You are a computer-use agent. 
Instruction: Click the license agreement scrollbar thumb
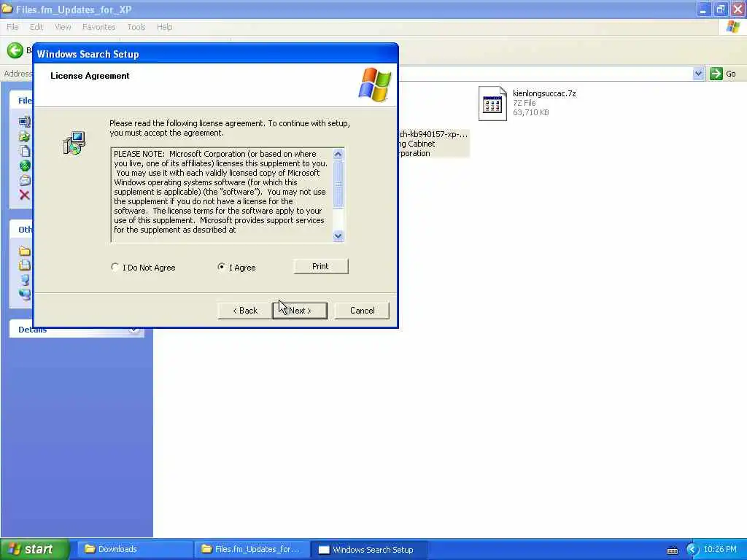(x=338, y=184)
